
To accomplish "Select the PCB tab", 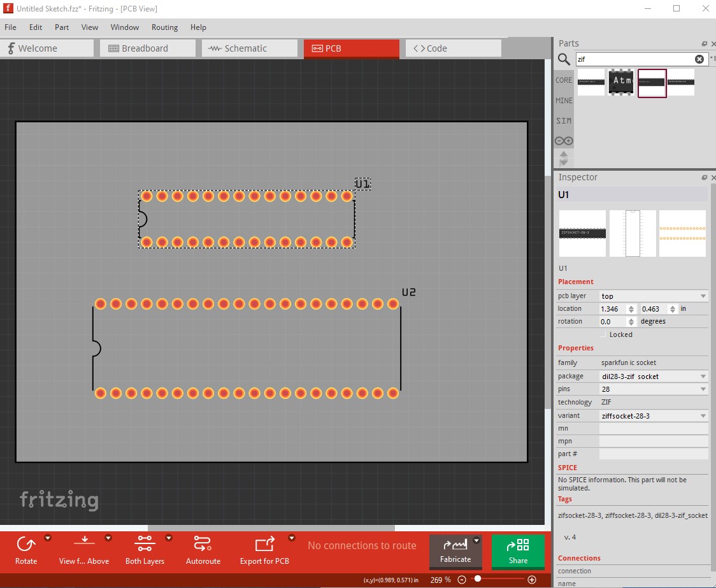I will (x=351, y=48).
